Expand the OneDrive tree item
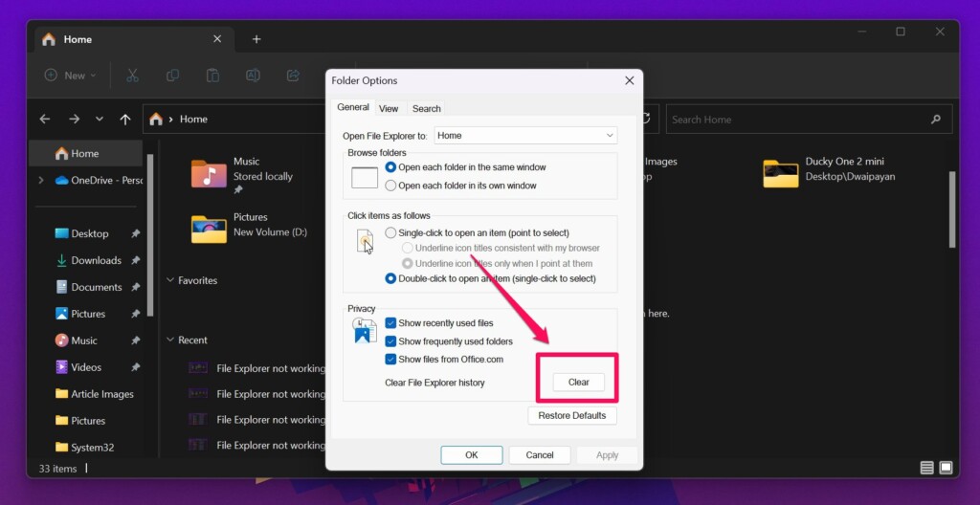Viewport: 980px width, 505px height. tap(40, 180)
